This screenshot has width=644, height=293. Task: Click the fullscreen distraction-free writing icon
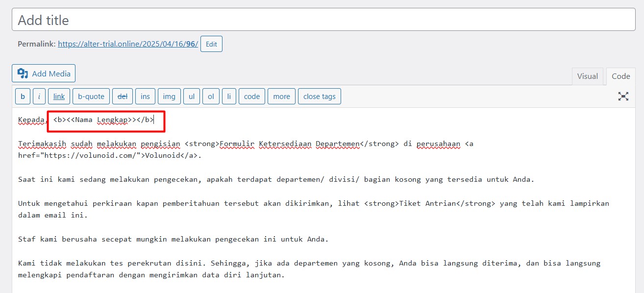(x=623, y=96)
